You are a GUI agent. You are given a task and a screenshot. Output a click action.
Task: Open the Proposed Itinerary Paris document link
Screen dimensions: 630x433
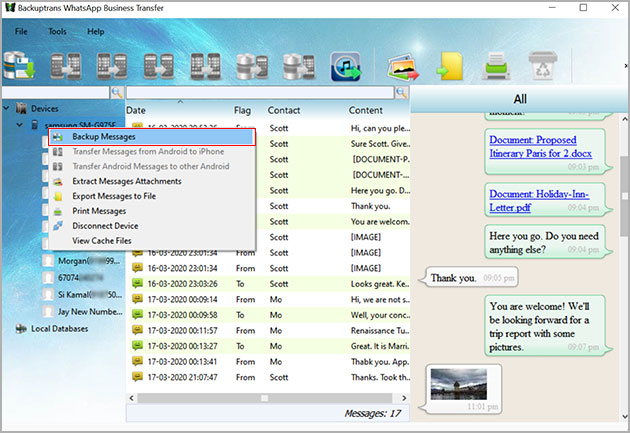pyautogui.click(x=538, y=147)
